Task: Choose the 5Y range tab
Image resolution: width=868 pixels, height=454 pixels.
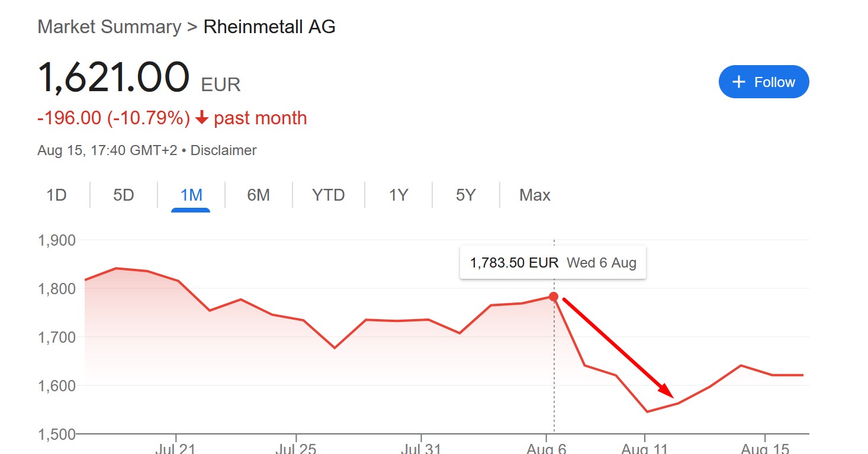Action: click(x=466, y=195)
